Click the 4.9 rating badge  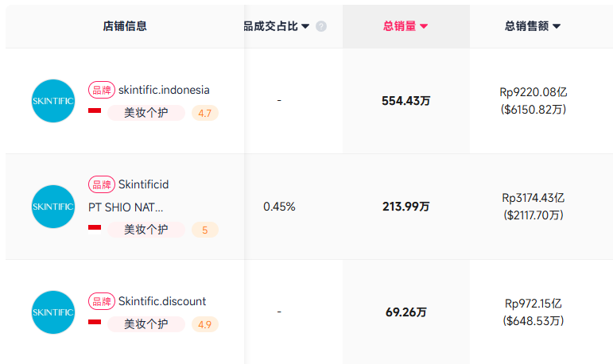[205, 324]
